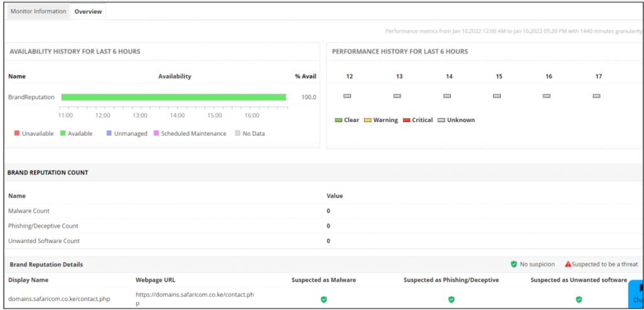Click the Warning yellow status legend icon
Screen dimensions: 644x310
pyautogui.click(x=367, y=120)
